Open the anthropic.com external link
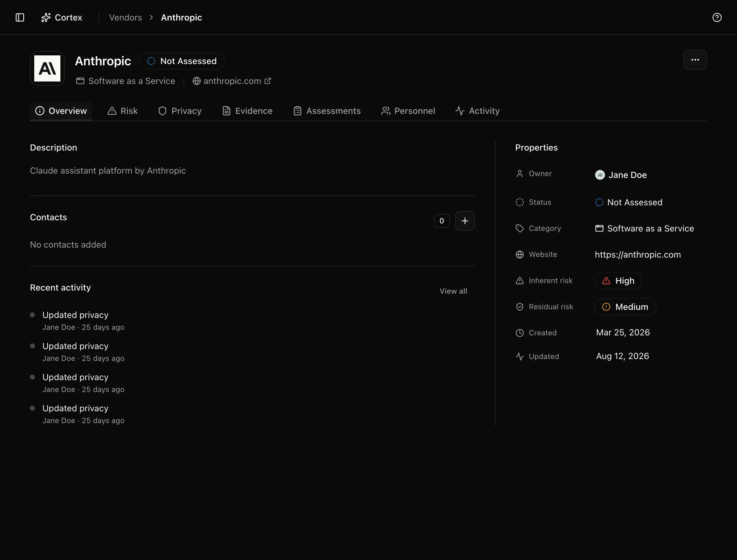This screenshot has width=737, height=560. pyautogui.click(x=232, y=81)
